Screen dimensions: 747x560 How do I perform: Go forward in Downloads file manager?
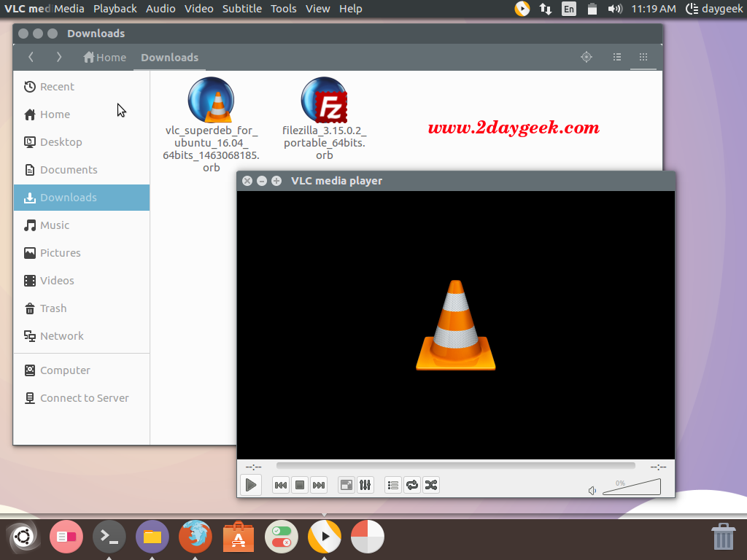(58, 57)
